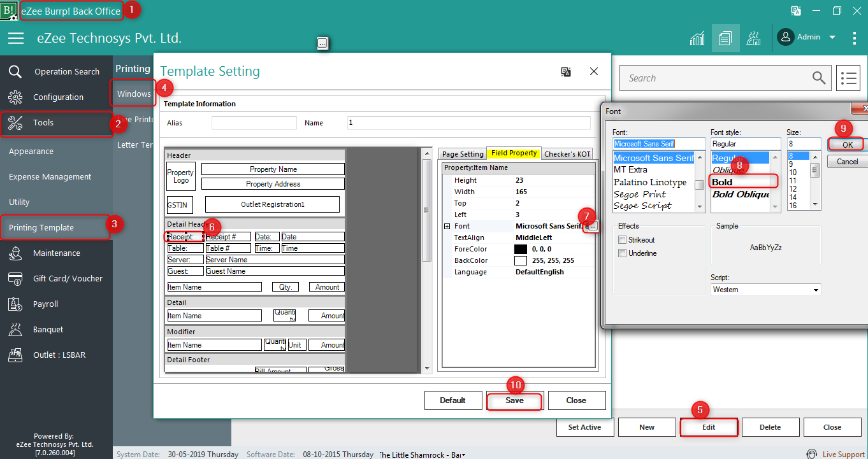Viewport: 868px width, 459px height.
Task: Select Bold Oblique font style
Action: click(741, 194)
